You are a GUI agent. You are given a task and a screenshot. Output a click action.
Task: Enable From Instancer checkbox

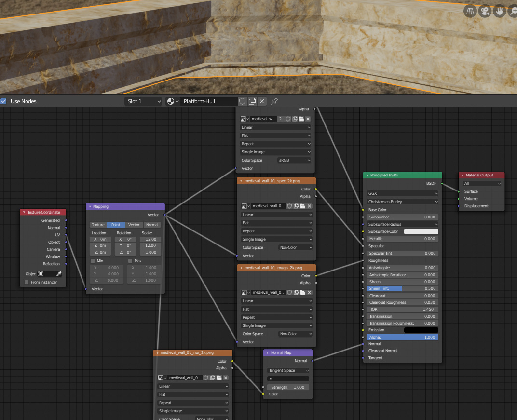click(27, 282)
